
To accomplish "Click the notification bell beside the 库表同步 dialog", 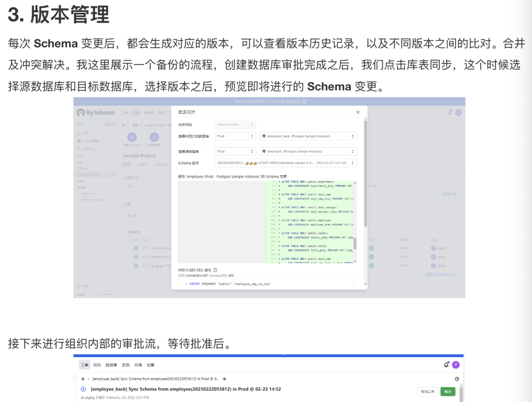I will pyautogui.click(x=450, y=112).
